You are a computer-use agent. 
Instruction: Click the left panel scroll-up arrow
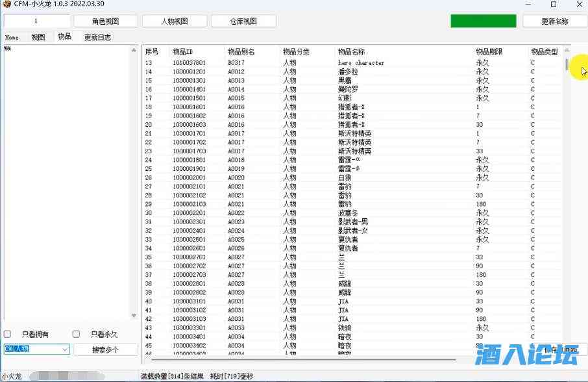(134, 50)
